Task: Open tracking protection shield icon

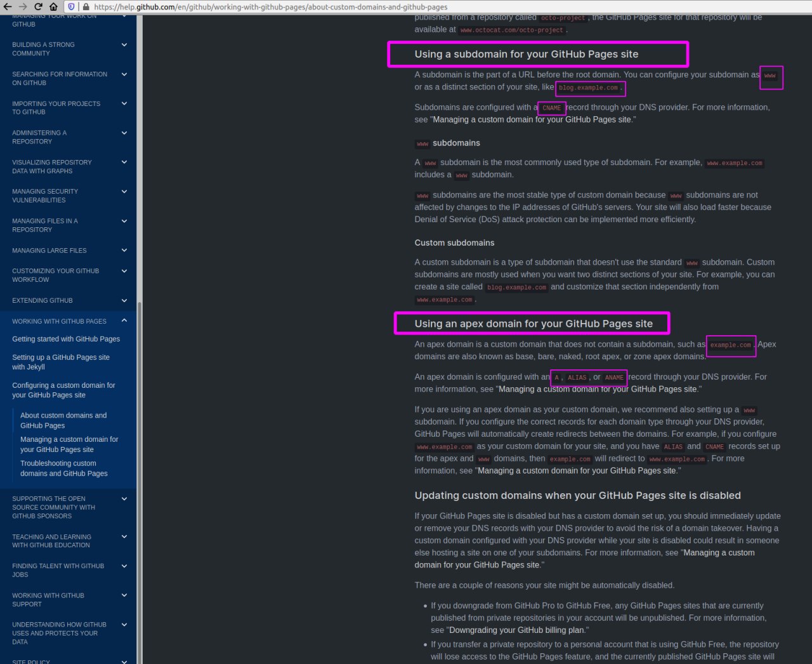Action: 71,6
